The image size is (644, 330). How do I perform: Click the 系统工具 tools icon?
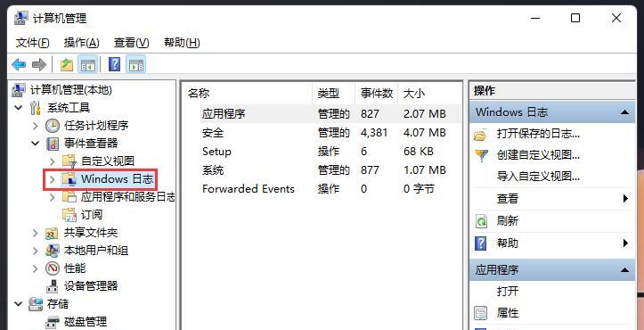36,108
